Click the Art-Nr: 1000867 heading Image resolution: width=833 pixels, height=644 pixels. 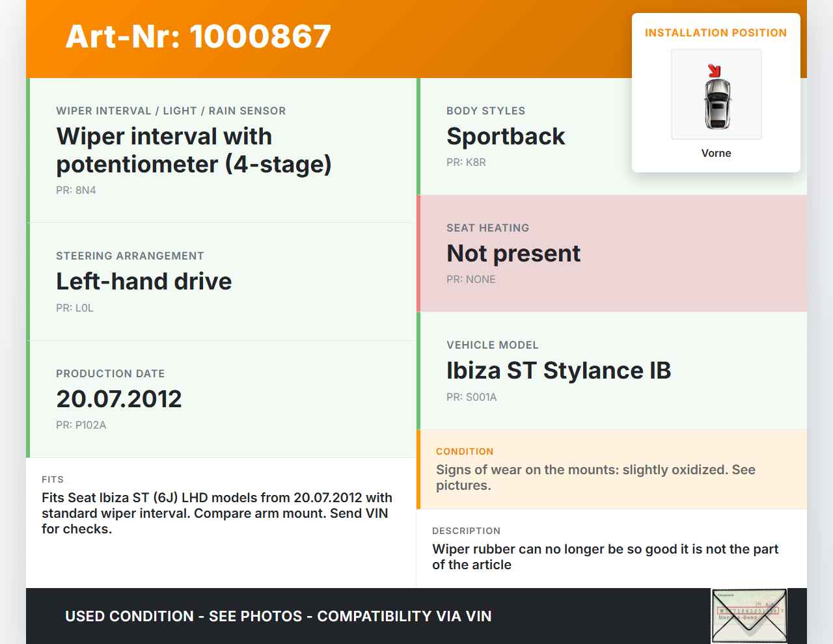(x=198, y=36)
